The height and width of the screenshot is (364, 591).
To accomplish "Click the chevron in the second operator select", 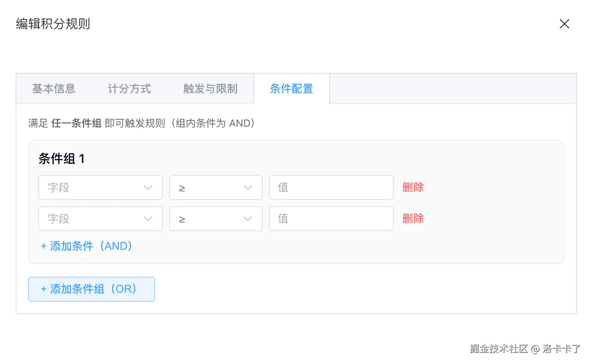I will click(248, 219).
